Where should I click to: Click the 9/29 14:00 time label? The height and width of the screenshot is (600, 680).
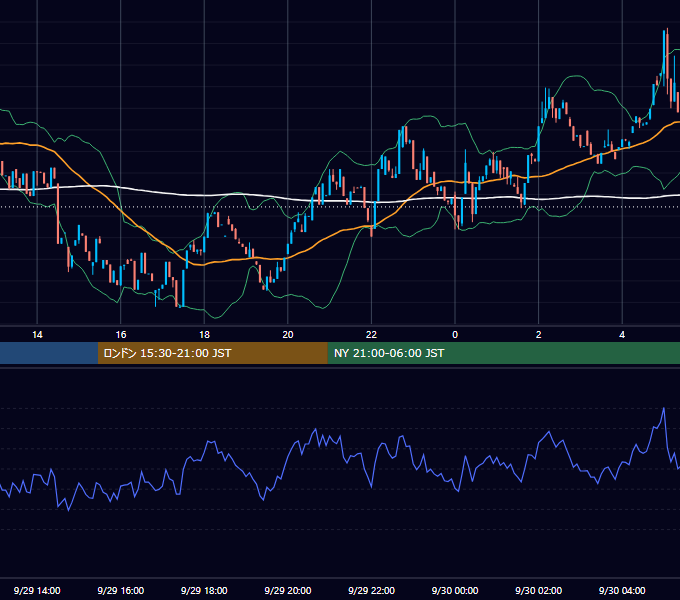pyautogui.click(x=37, y=590)
